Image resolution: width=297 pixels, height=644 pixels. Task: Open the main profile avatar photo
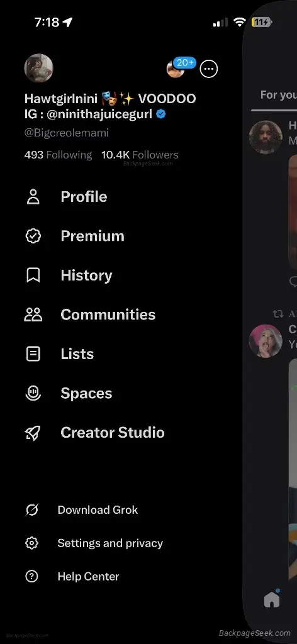[x=38, y=68]
